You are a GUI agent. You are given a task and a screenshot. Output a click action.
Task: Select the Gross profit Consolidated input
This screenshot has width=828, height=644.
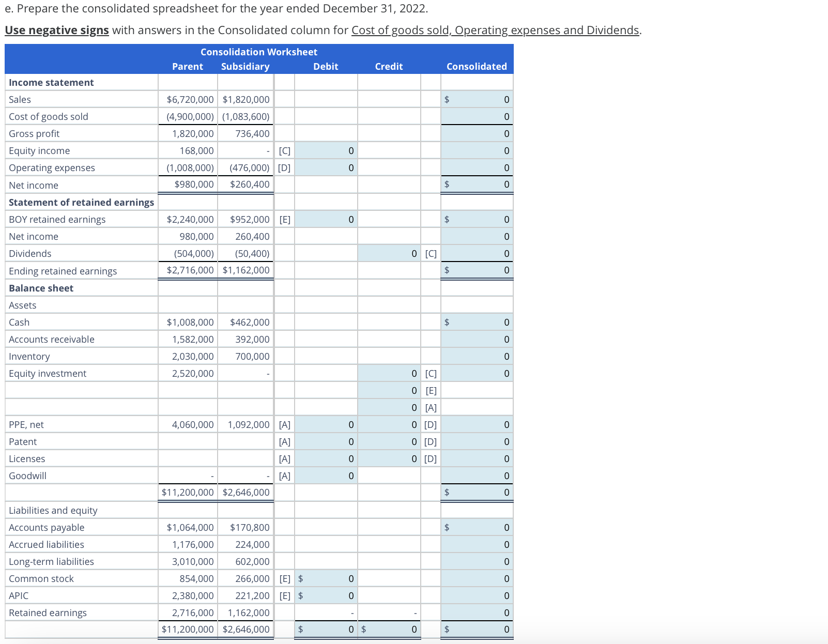(477, 133)
